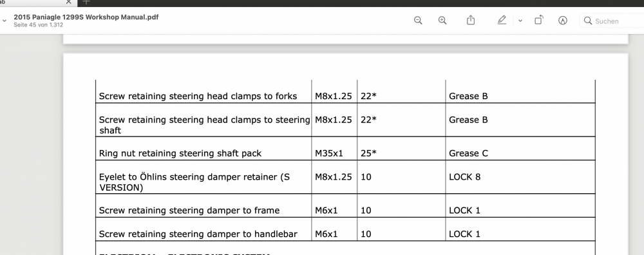
Task: Expand the highlight options chevron
Action: (520, 21)
